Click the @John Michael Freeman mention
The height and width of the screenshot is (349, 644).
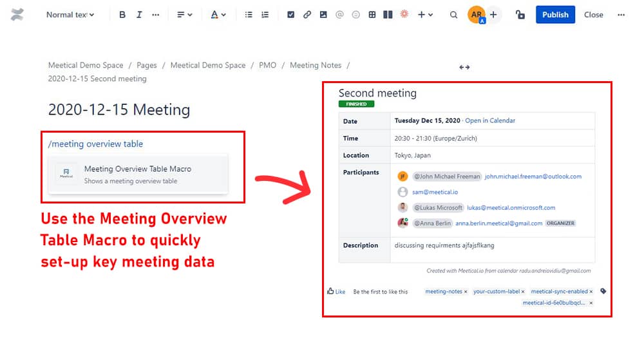[447, 176]
